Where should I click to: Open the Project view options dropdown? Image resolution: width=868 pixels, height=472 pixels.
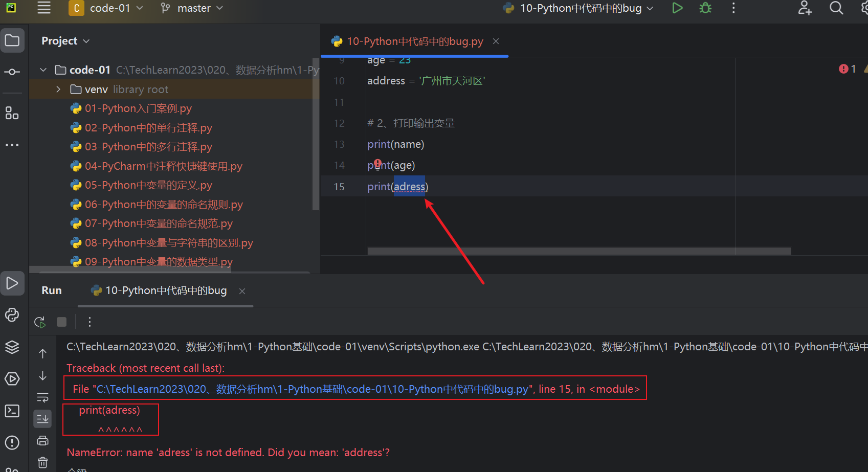pyautogui.click(x=65, y=41)
